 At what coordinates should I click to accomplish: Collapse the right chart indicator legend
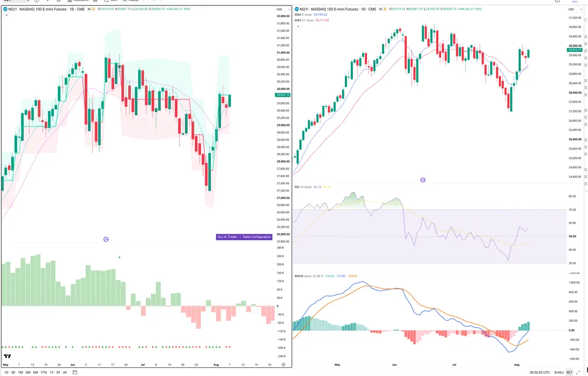tap(298, 26)
